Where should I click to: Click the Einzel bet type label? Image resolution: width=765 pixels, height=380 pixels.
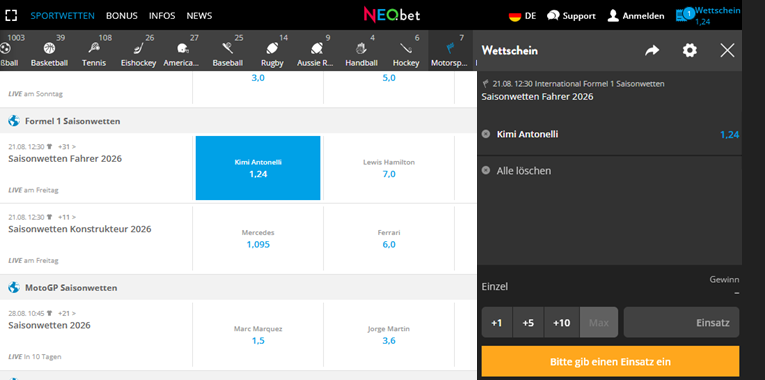tap(495, 286)
